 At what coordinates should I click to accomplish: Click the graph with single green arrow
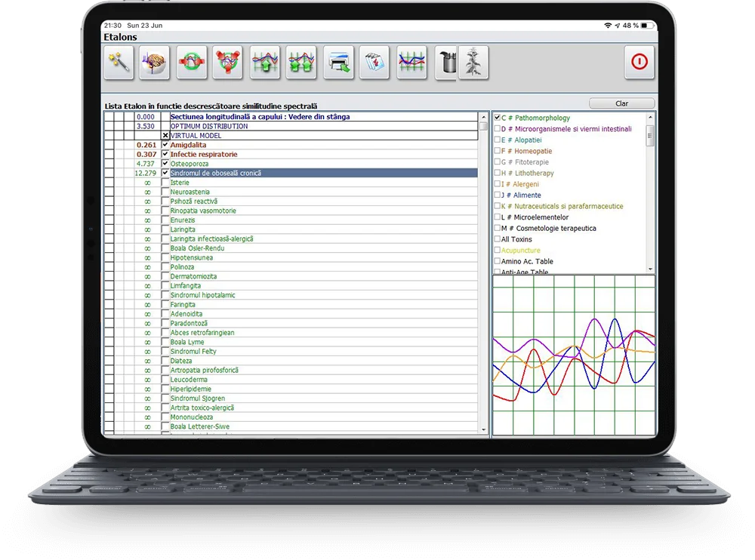click(x=265, y=63)
